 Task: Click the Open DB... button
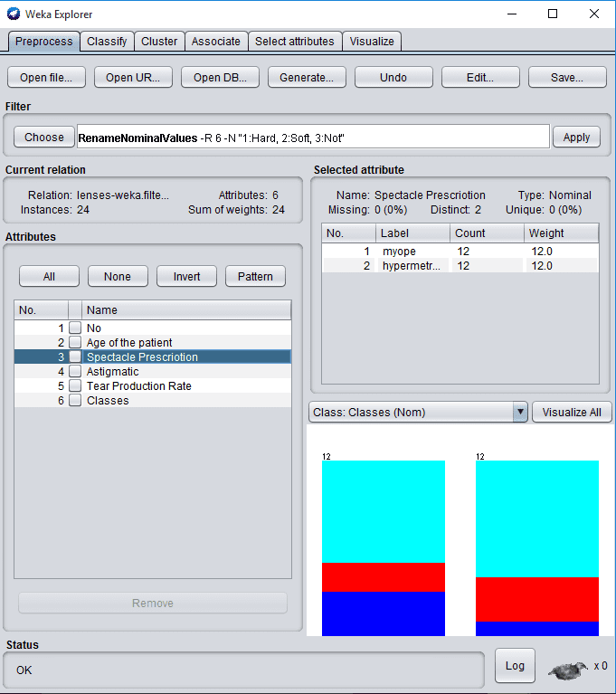[220, 78]
